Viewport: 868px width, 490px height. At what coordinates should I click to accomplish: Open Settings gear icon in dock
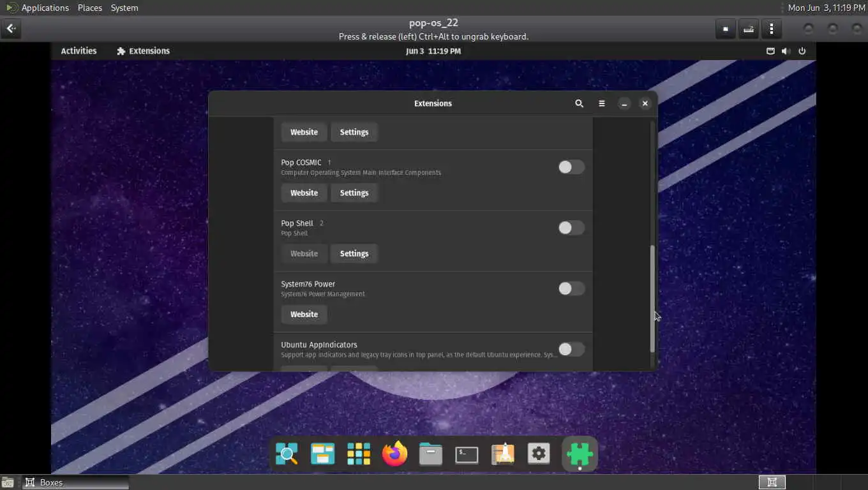point(539,454)
